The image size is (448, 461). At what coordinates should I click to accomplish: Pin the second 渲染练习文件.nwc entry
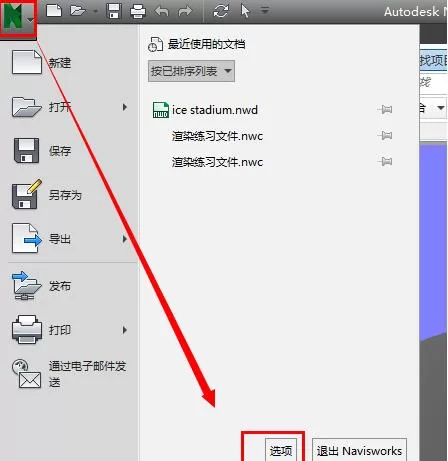385,161
